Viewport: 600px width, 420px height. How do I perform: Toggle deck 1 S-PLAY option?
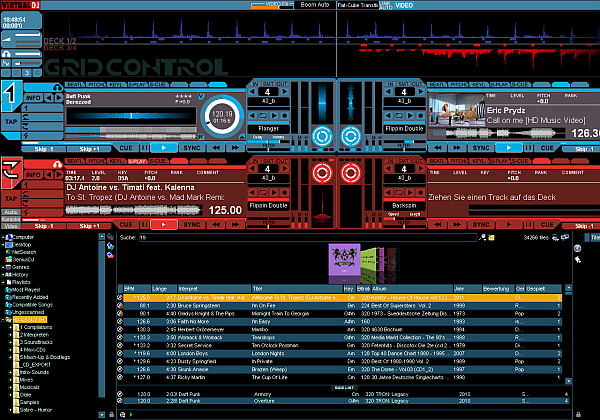point(137,85)
